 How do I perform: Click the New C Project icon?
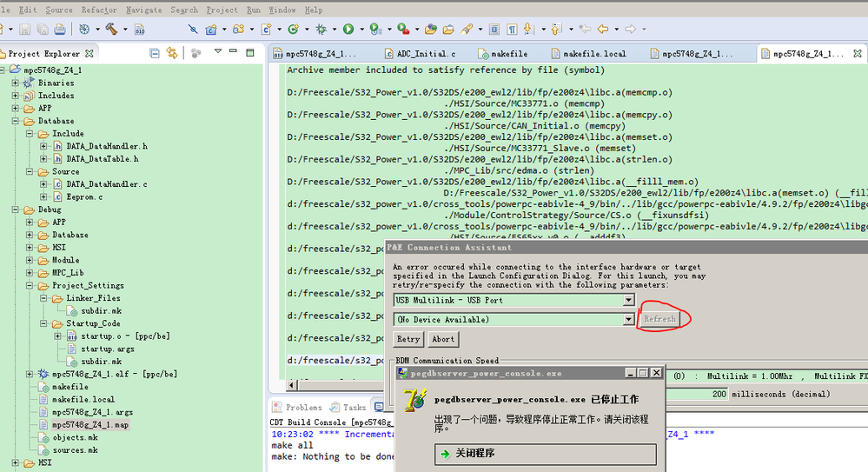(211, 30)
